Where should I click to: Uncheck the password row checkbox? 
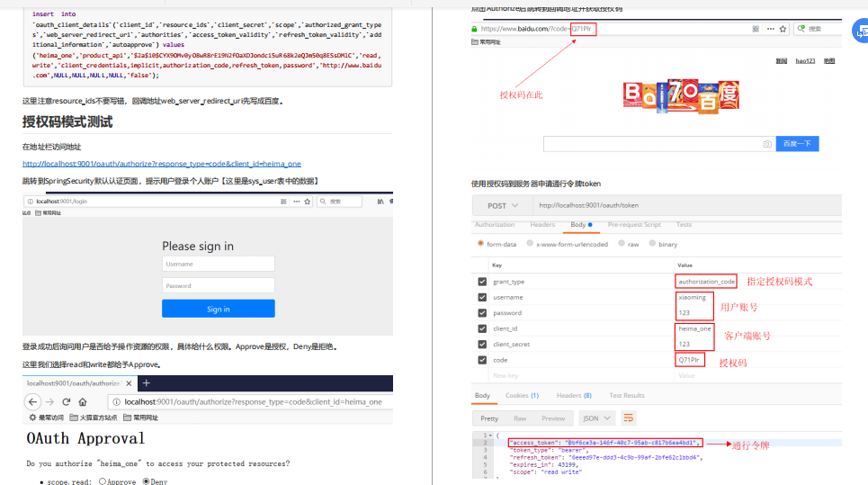(482, 313)
